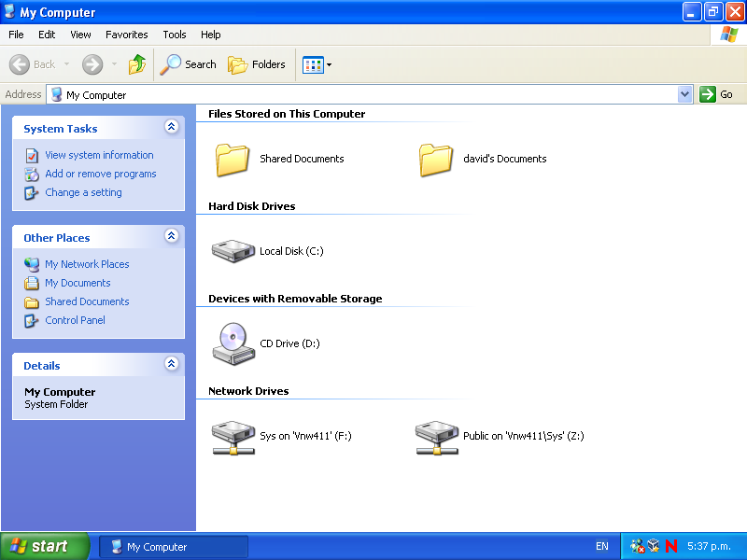Select the CD Drive (D:) icon

233,343
